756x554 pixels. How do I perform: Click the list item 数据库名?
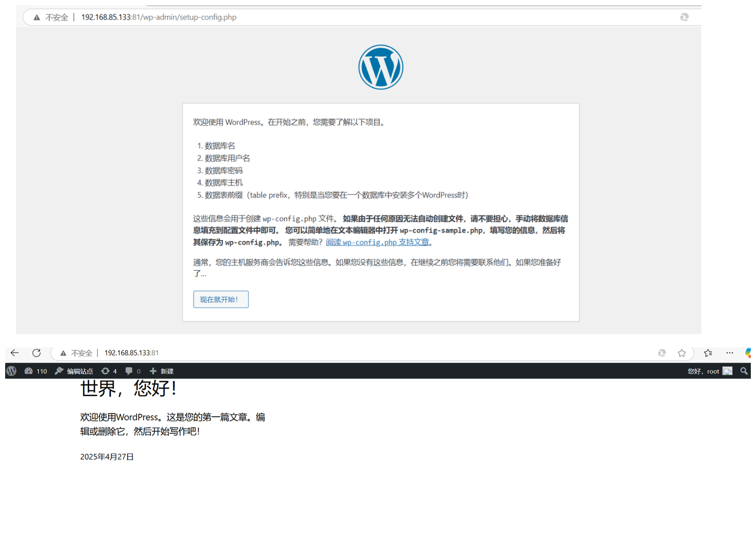point(220,146)
